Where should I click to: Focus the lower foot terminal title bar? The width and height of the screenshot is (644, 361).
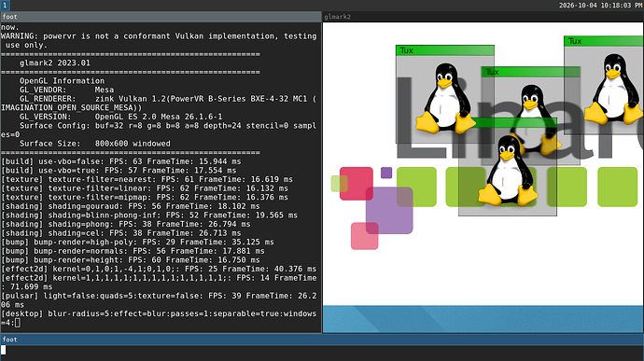pyautogui.click(x=322, y=340)
